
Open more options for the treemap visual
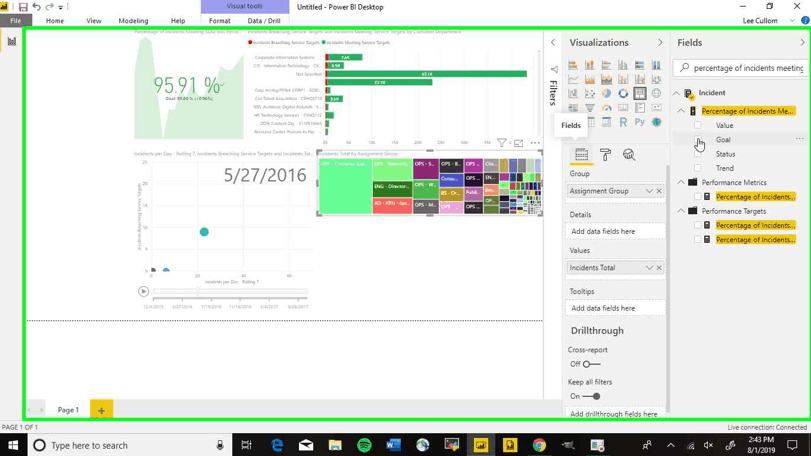click(x=535, y=143)
